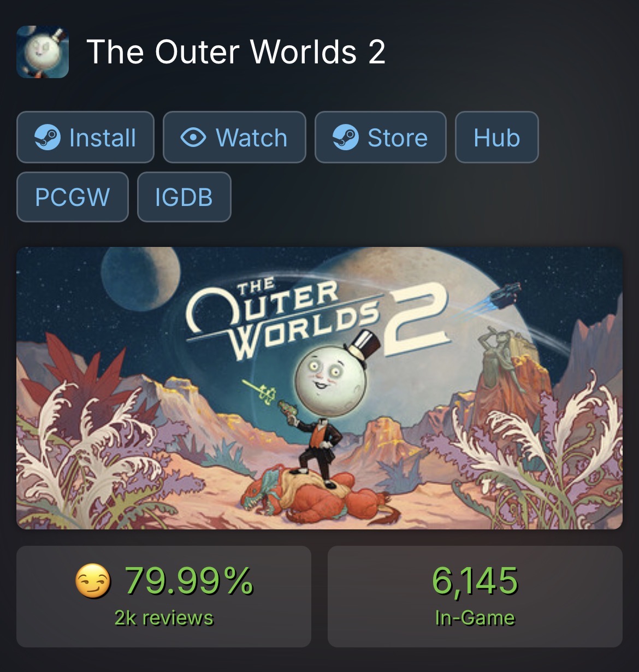639x672 pixels.
Task: Click the eye icon on the Watch button
Action: [193, 137]
